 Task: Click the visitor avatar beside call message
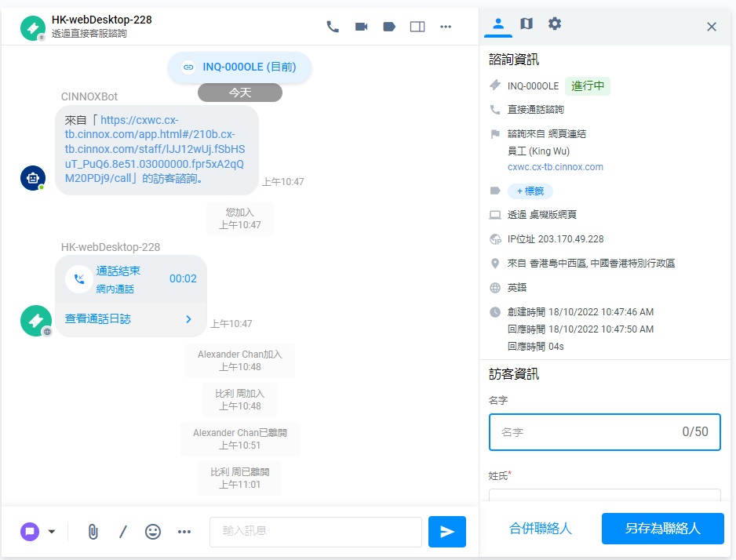[x=35, y=321]
